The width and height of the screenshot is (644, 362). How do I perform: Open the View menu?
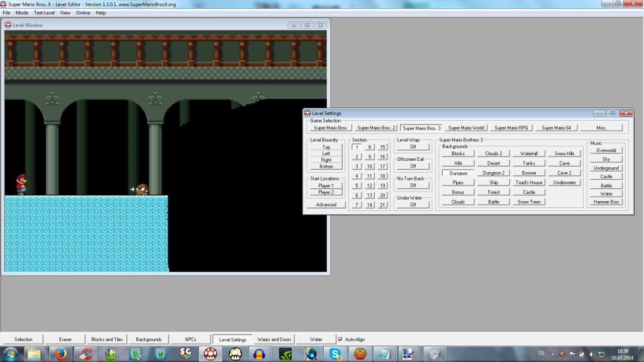click(x=65, y=13)
